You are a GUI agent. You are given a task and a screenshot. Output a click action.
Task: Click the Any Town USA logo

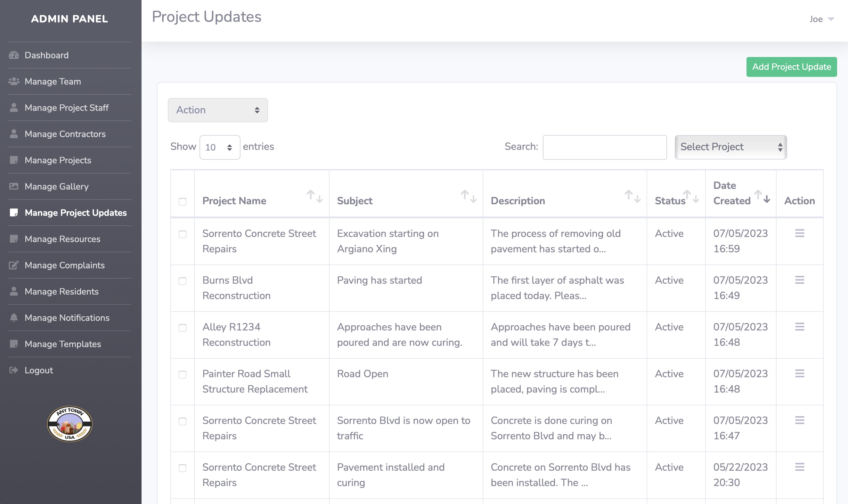click(x=69, y=424)
